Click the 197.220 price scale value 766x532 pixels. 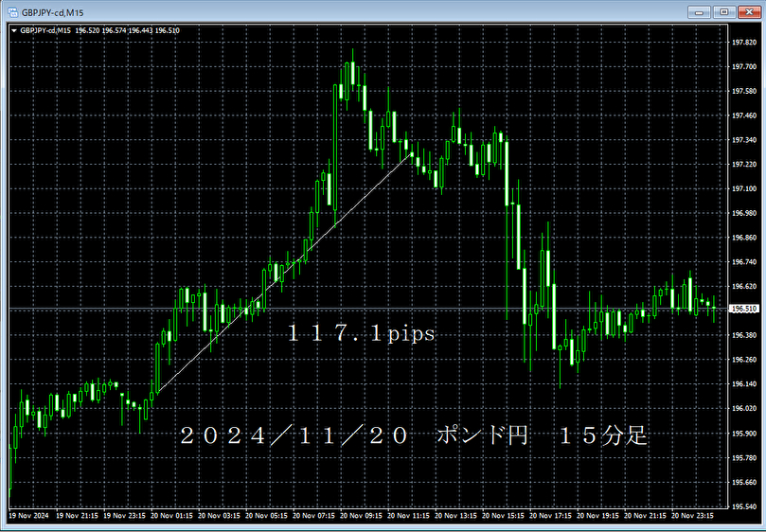pos(744,165)
